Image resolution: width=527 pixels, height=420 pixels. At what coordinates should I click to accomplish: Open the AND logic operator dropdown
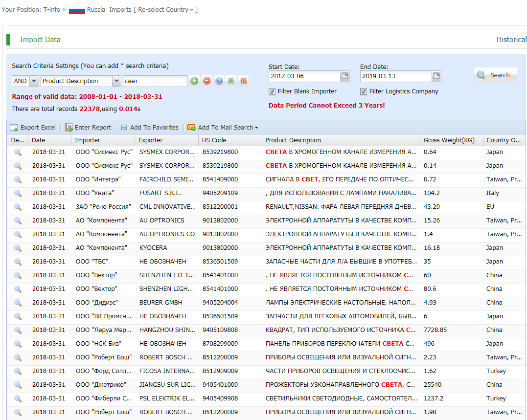(34, 81)
